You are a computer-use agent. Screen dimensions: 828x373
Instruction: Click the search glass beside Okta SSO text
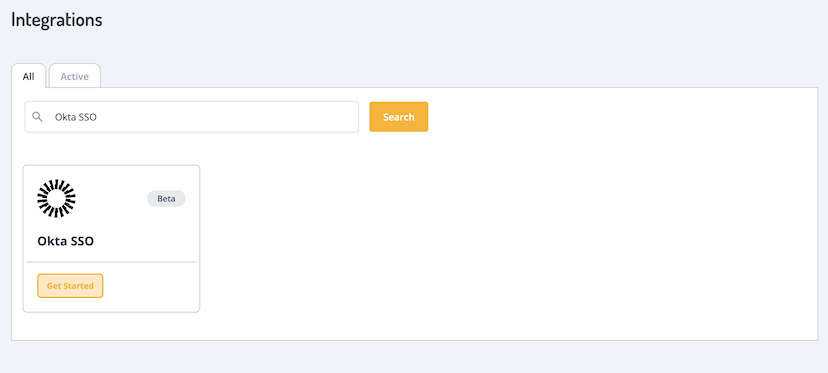coord(37,117)
